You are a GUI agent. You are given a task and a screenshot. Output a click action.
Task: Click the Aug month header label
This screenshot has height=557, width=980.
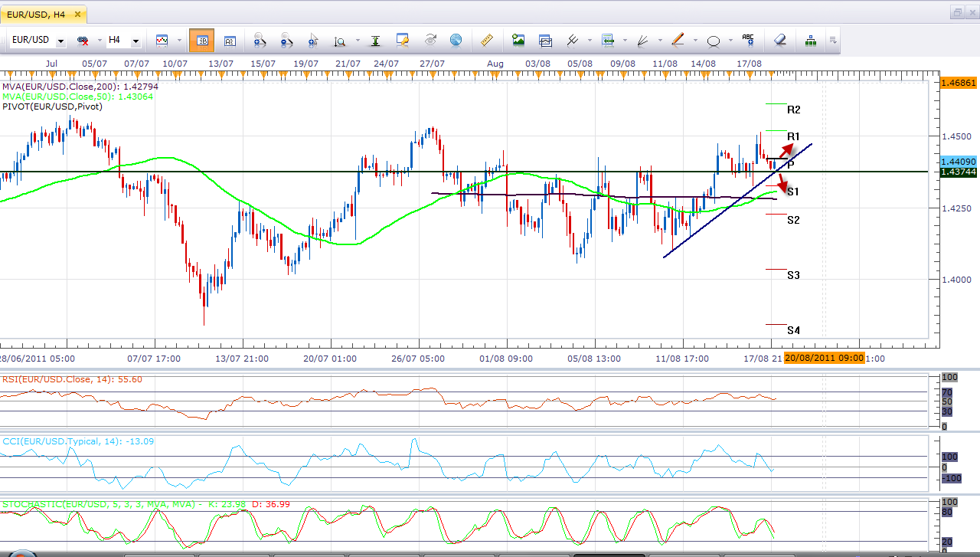click(x=495, y=63)
